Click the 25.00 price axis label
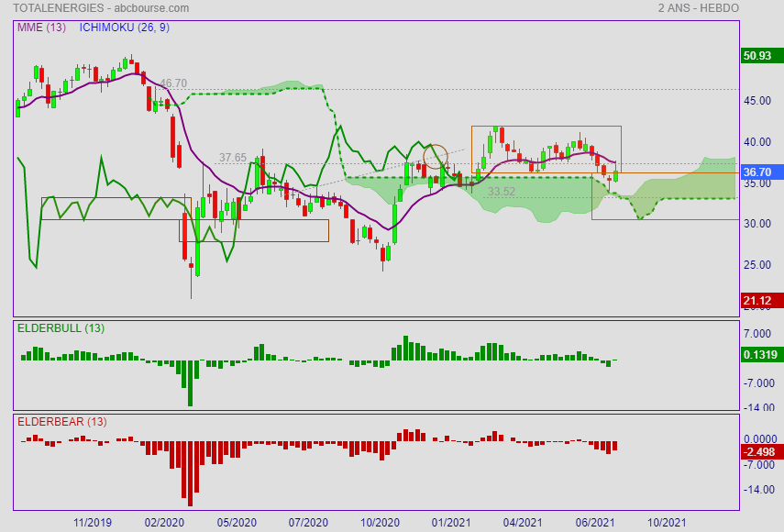The height and width of the screenshot is (532, 784). click(x=757, y=264)
